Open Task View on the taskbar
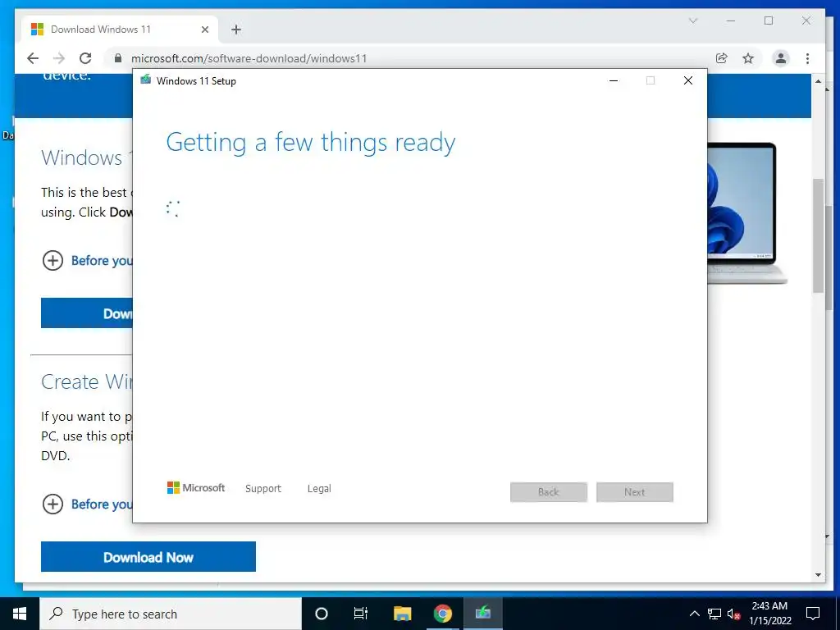 (361, 614)
